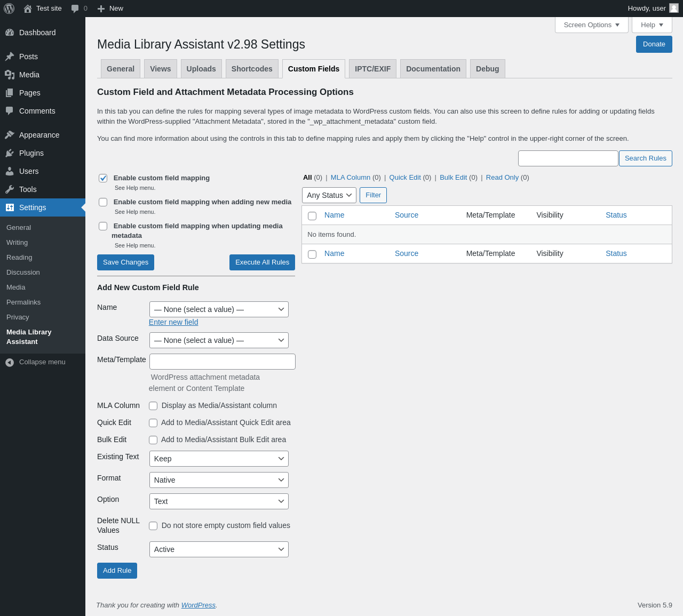Click the Meta/Template text input field

click(222, 362)
